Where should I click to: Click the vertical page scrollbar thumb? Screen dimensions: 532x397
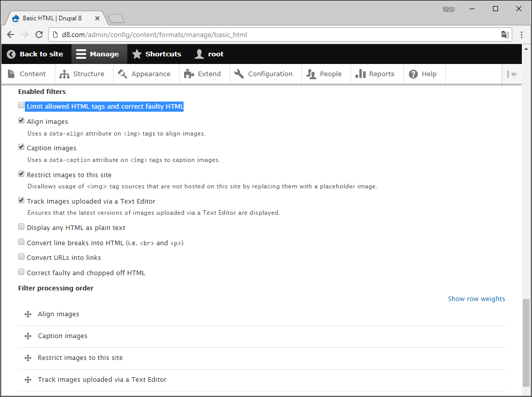(527, 343)
